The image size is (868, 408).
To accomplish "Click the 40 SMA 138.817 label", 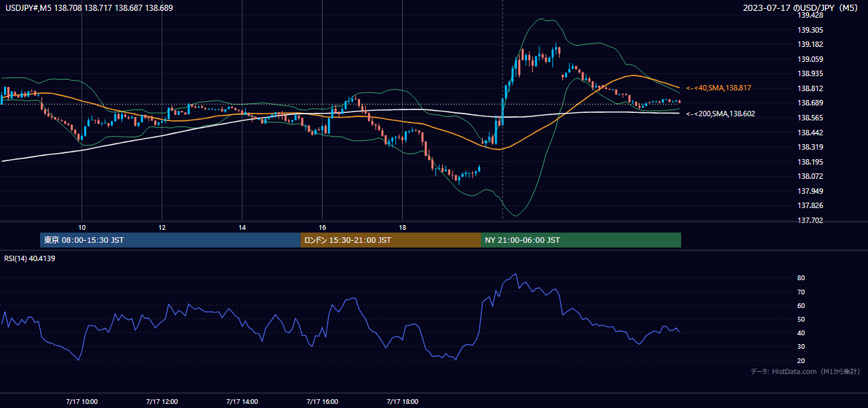I will pyautogui.click(x=718, y=88).
